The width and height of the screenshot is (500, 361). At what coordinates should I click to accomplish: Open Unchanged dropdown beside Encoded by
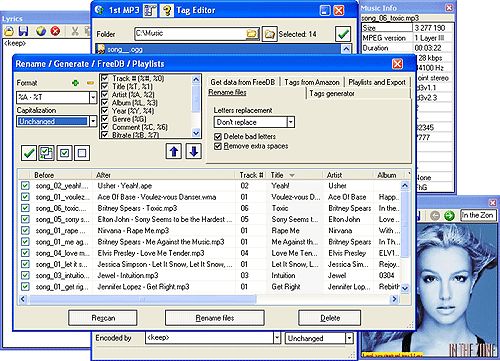(349, 338)
